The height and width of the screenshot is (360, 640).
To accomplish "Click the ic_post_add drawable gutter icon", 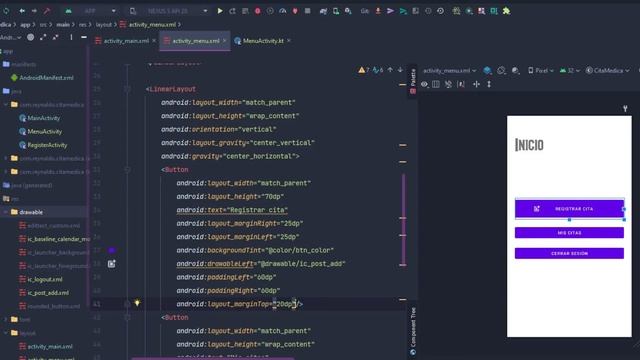I will tap(111, 264).
